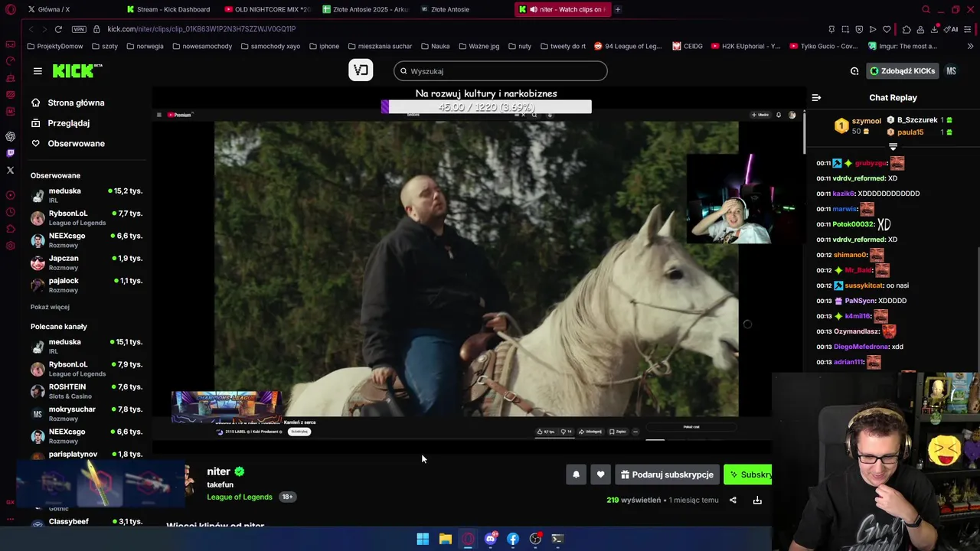Toggle follow heart button for niter

click(x=600, y=474)
